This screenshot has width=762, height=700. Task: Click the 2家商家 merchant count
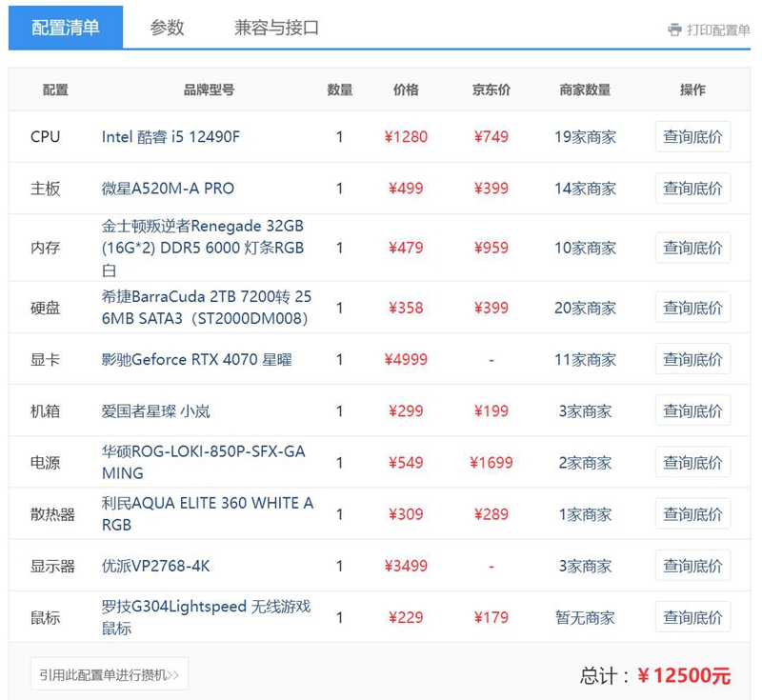point(585,463)
